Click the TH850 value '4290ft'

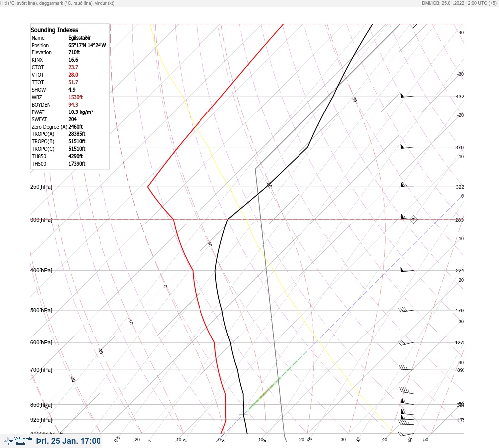click(x=76, y=156)
